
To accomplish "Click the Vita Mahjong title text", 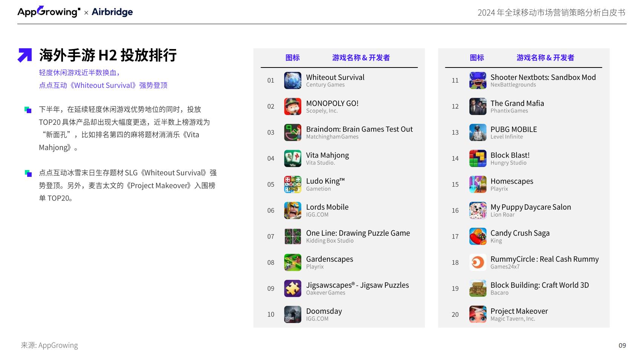I will (328, 155).
